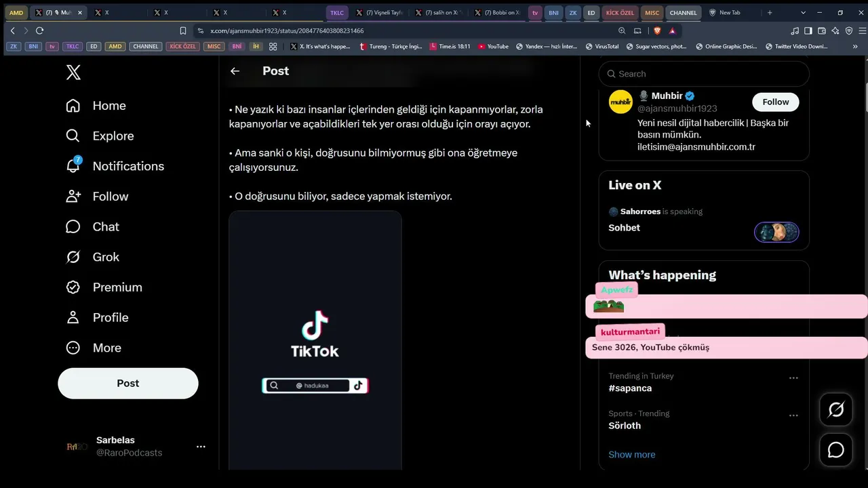Open the TikTok video thumbnail

[x=315, y=340]
